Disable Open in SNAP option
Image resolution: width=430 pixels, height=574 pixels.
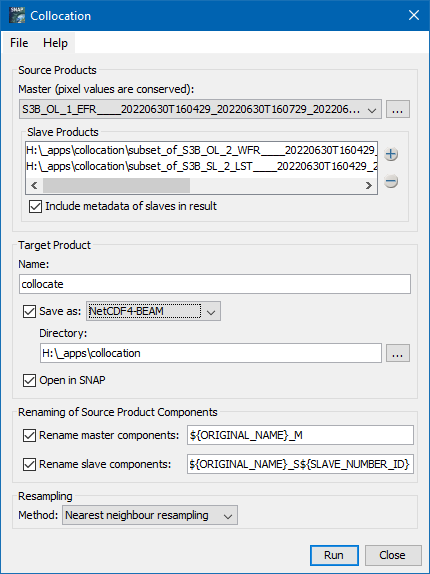click(x=29, y=380)
